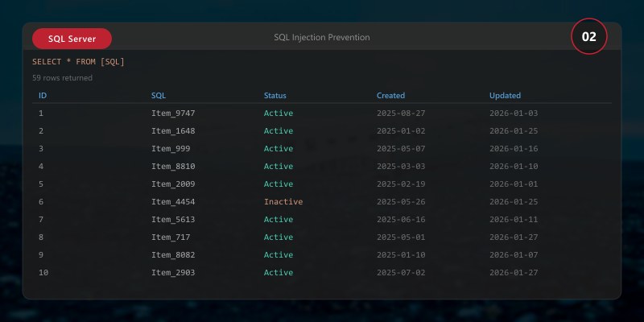Viewport: 644px width, 322px height.
Task: Click the SELECT * FROM [SQL] query
Action: tap(78, 62)
